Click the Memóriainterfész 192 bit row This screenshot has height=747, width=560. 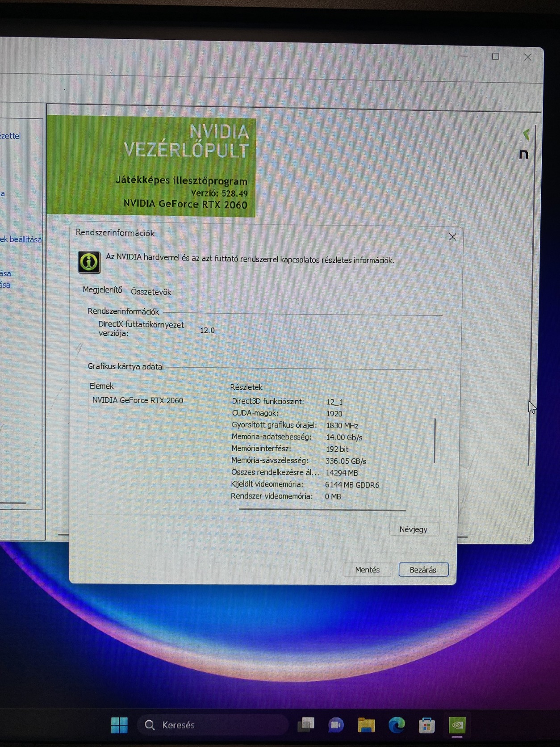click(290, 449)
